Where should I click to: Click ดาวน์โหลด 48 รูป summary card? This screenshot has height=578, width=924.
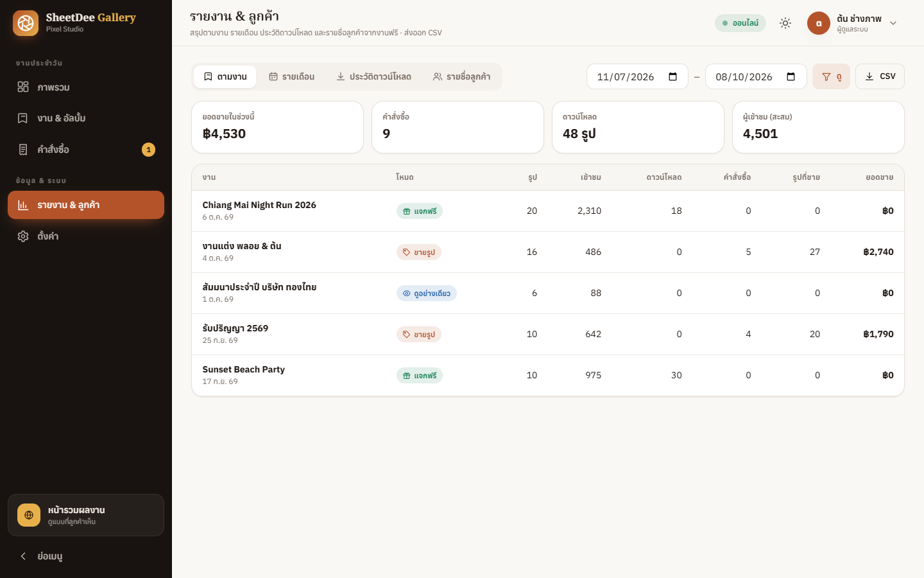638,127
